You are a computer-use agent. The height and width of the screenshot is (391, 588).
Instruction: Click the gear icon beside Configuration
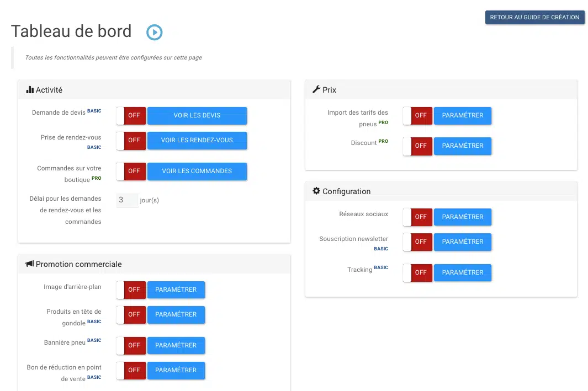click(316, 191)
